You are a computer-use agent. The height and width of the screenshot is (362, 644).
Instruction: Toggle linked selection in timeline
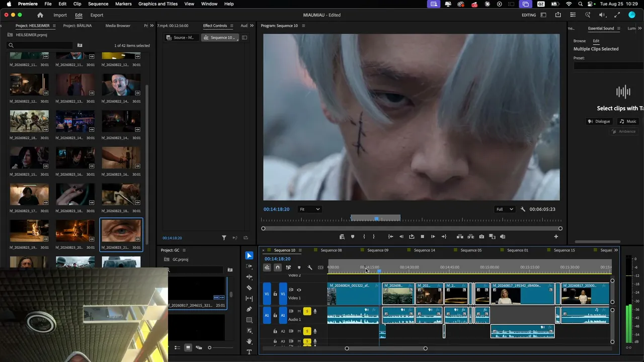click(x=288, y=267)
